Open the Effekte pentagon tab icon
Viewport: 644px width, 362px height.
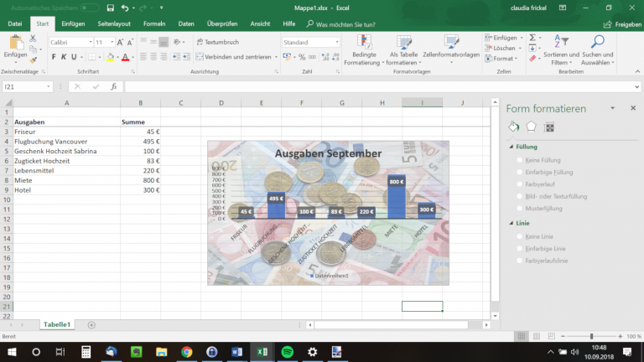pos(532,127)
